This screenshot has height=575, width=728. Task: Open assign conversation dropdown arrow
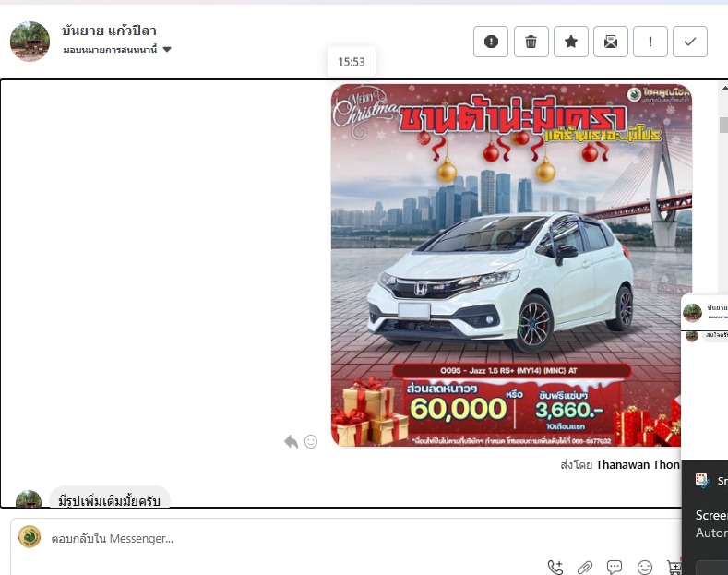(167, 49)
